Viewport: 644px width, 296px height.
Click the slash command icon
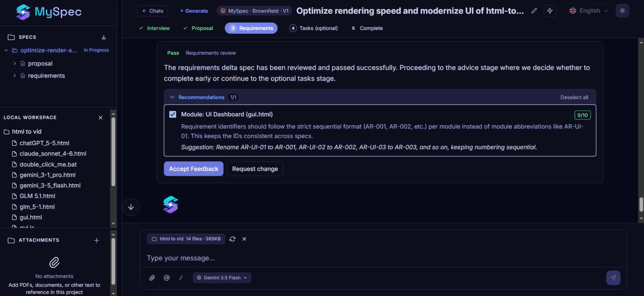(x=181, y=278)
